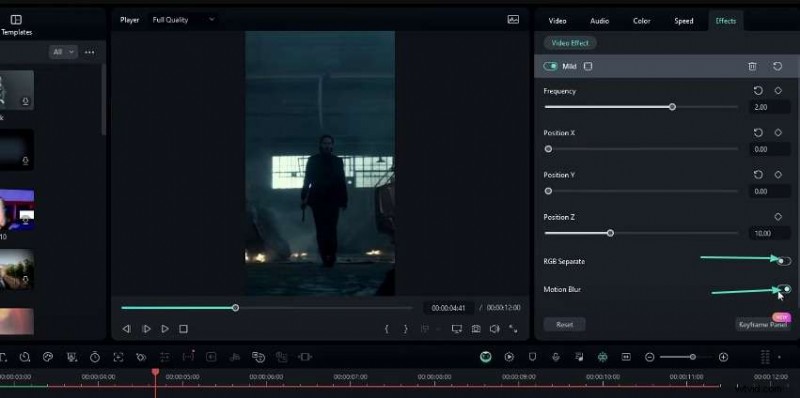Reset the Mild effect with circular arrow
Image resolution: width=800 pixels, height=398 pixels.
point(778,66)
